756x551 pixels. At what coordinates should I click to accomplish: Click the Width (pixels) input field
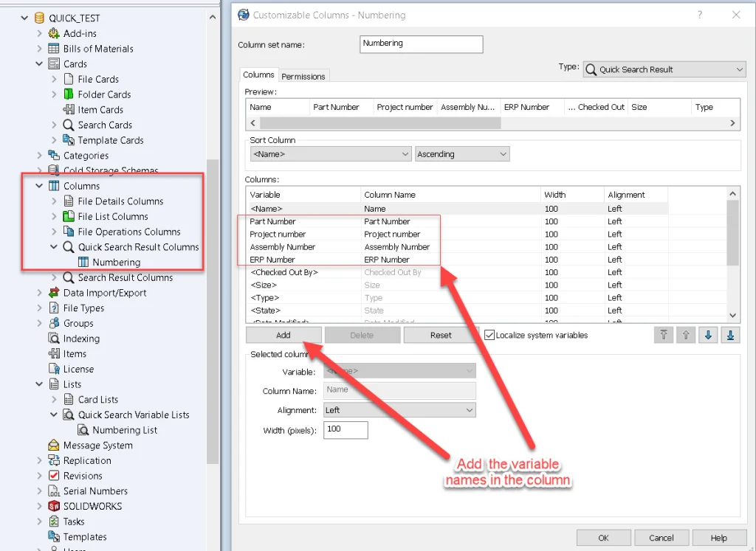click(346, 430)
